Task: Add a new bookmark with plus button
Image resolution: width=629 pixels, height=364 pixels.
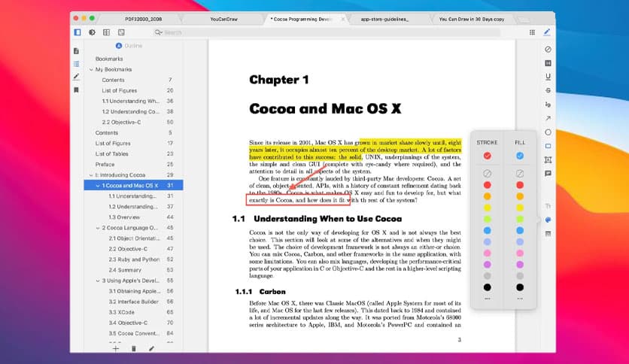Action: click(x=116, y=348)
